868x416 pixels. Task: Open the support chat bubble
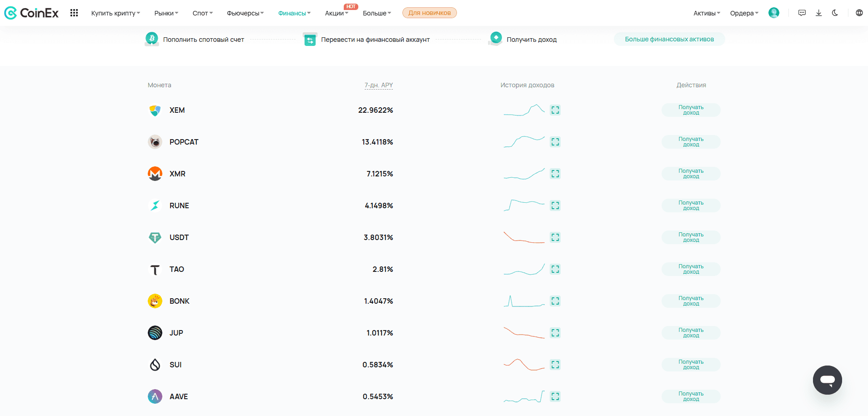[x=828, y=380]
